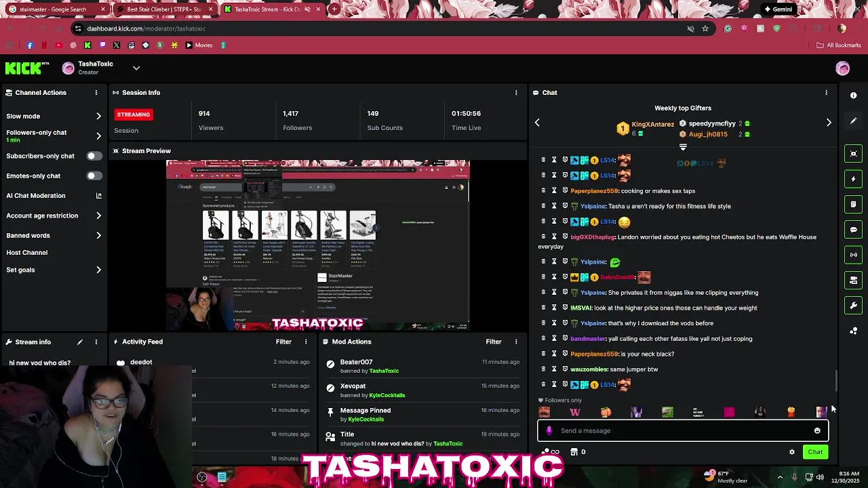Open the emoji picker in message box
Screen dimensions: 868x488
(x=817, y=430)
